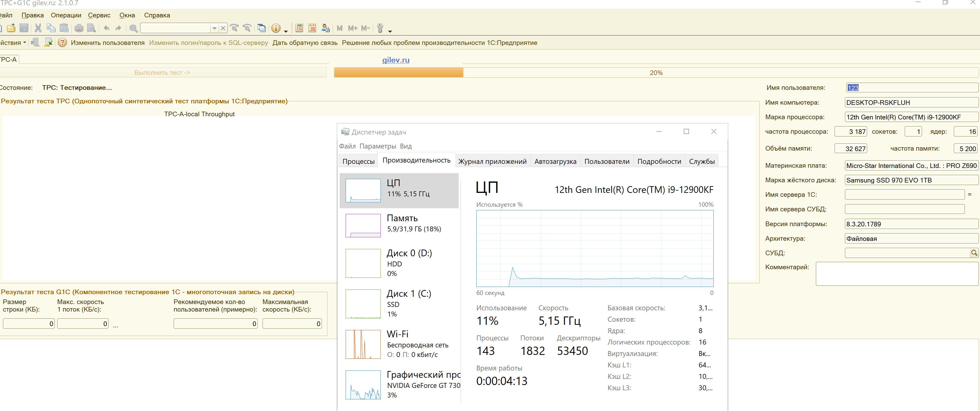Open the Правка menu

tap(32, 15)
